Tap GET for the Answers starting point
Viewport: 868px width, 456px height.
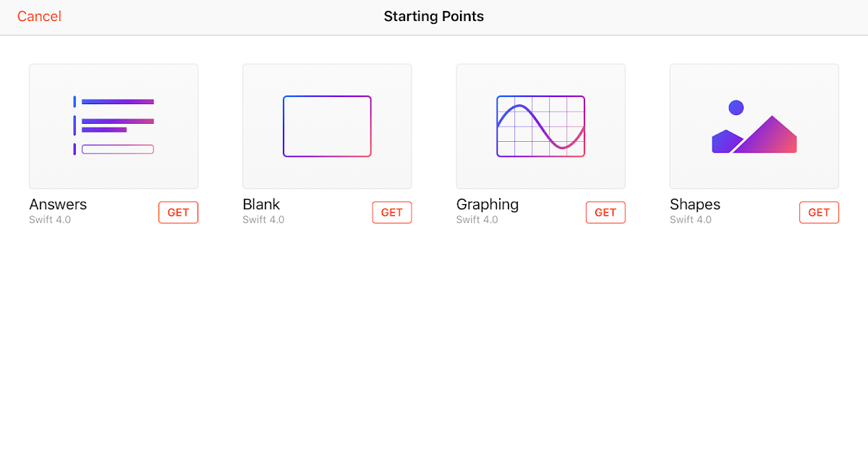pyautogui.click(x=178, y=212)
